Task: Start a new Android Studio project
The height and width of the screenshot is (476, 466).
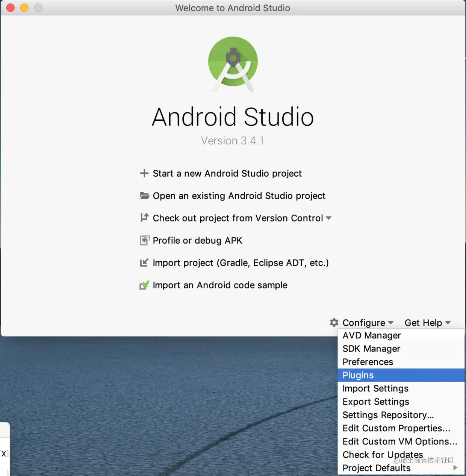Action: coord(227,173)
